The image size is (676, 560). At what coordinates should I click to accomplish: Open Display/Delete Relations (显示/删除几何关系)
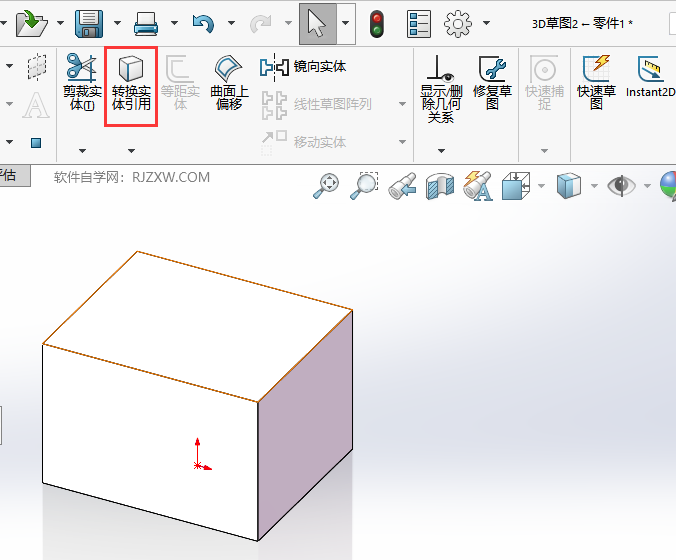[441, 89]
